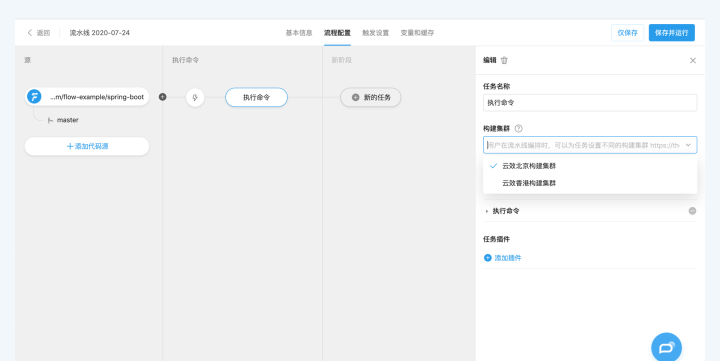The height and width of the screenshot is (361, 720).
Task: Open the 变量和缓存 tab
Action: pos(417,33)
